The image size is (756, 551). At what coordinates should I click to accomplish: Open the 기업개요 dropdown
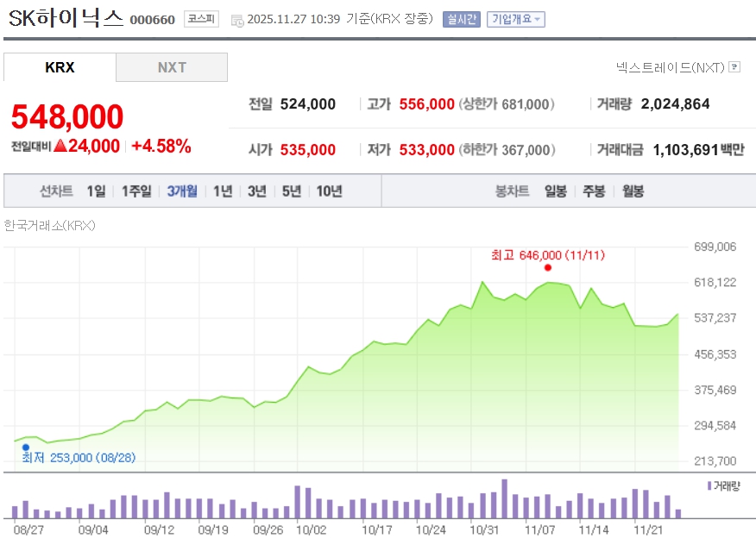point(515,19)
